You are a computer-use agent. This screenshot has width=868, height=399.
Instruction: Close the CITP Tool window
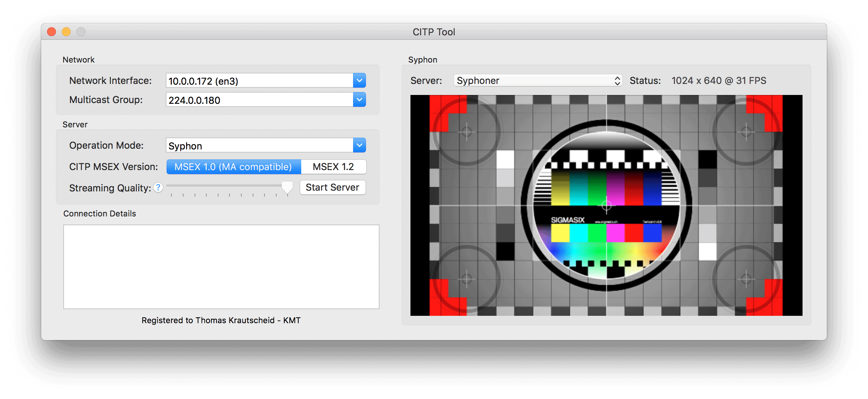pyautogui.click(x=51, y=32)
